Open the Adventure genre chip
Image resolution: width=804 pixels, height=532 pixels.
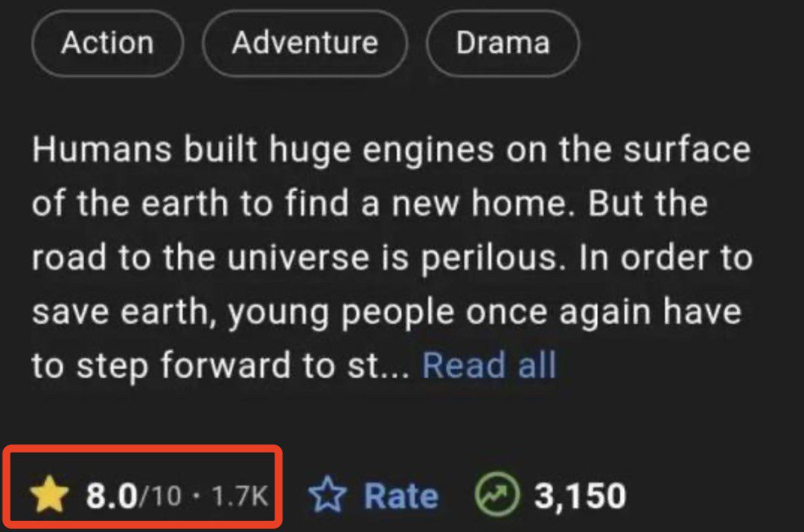[304, 43]
